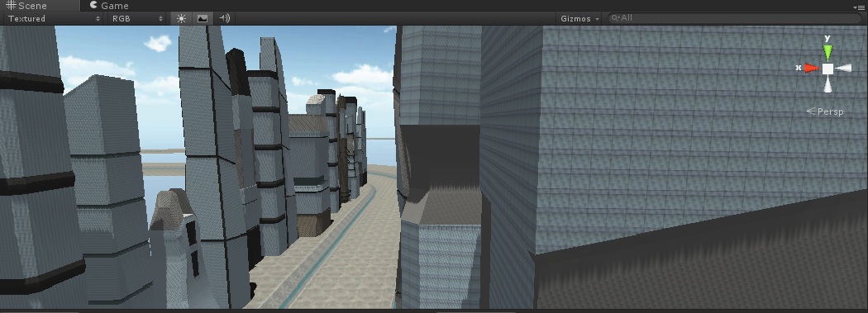Toggle Persp projection label
The height and width of the screenshot is (313, 868).
tap(825, 111)
